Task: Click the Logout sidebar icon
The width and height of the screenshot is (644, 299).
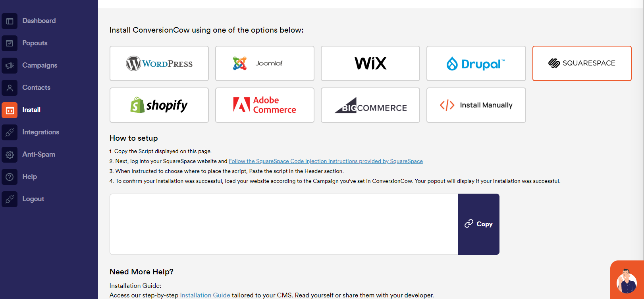Action: click(10, 199)
